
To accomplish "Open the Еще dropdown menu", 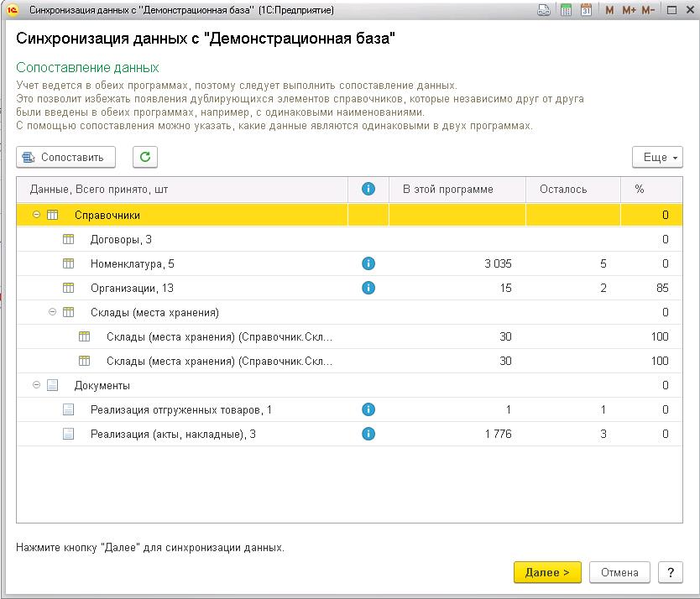I will click(657, 157).
